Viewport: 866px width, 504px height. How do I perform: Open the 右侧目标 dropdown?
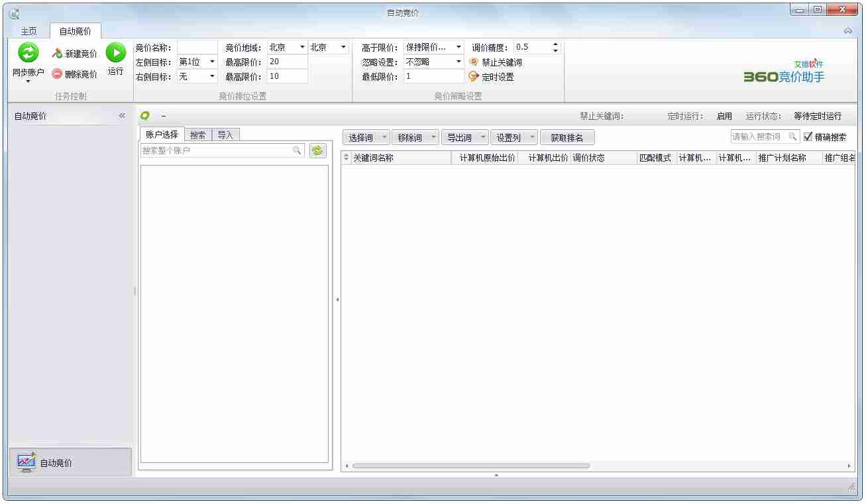pos(212,77)
